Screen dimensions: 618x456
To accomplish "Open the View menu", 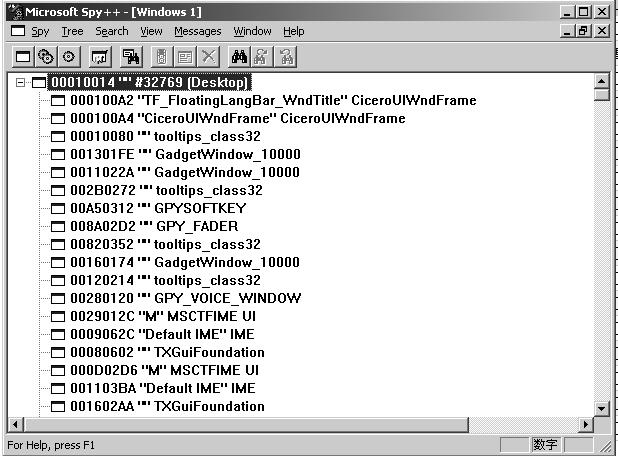I will (x=151, y=31).
